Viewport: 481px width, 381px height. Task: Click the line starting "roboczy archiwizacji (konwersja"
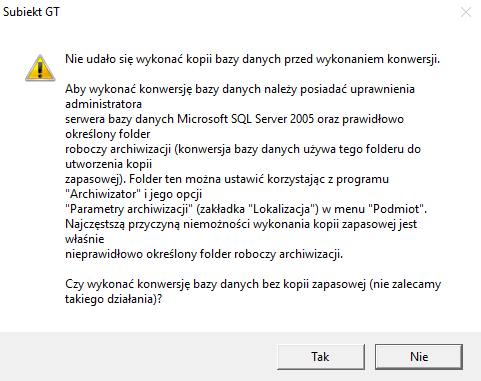[243, 149]
